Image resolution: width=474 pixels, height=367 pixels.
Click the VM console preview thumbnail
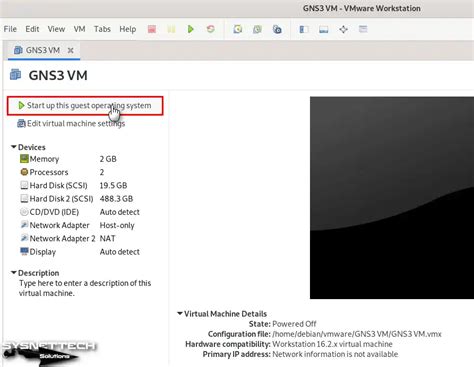[x=392, y=198]
